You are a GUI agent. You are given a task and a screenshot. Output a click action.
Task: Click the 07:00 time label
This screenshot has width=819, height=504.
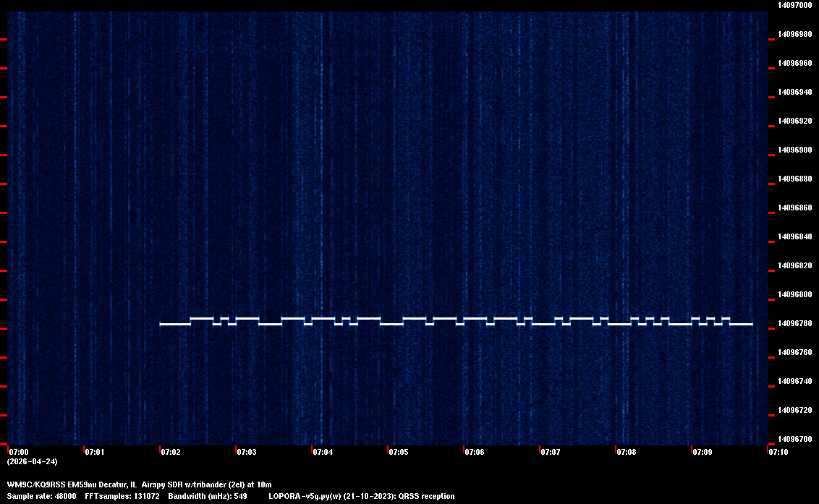coord(19,452)
